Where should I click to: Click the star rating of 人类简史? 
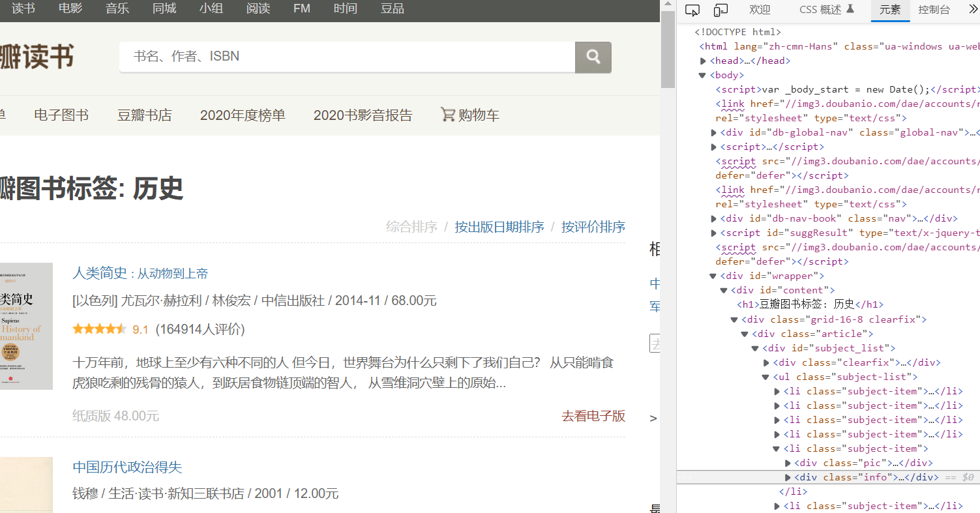pyautogui.click(x=100, y=329)
